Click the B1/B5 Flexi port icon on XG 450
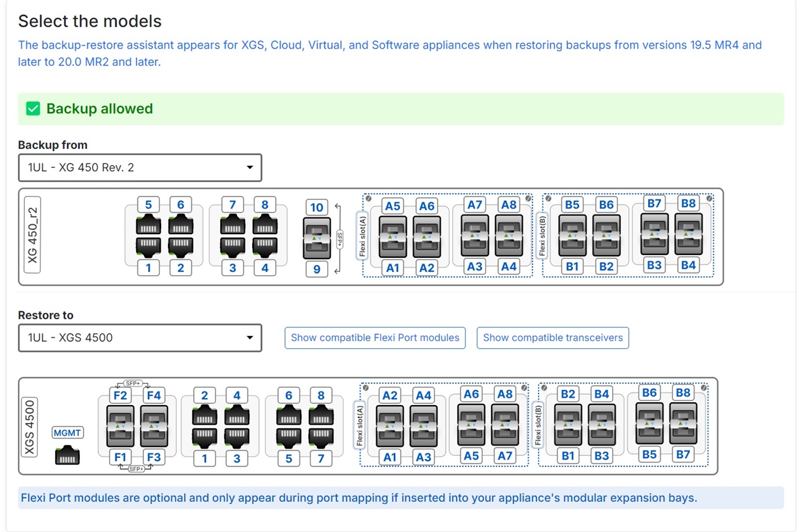The height and width of the screenshot is (532, 797). (572, 236)
